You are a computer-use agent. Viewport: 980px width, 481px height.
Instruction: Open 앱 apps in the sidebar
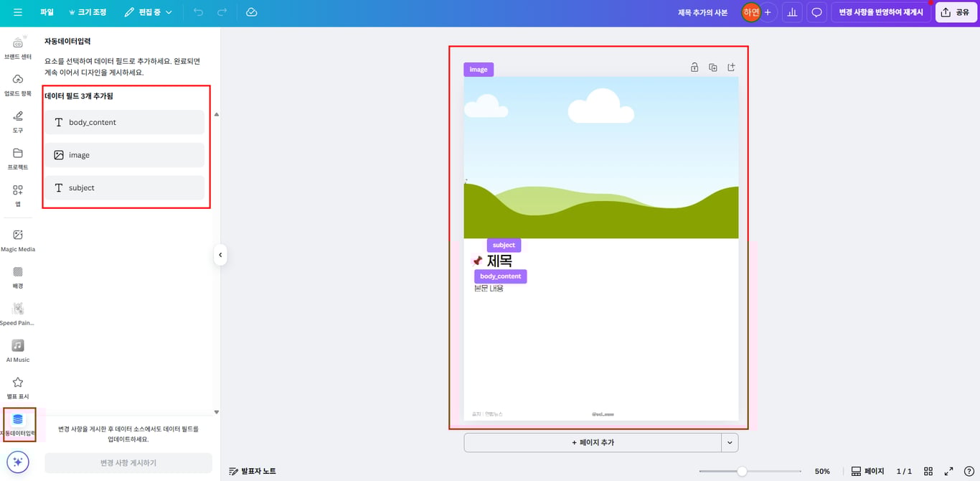pyautogui.click(x=18, y=195)
